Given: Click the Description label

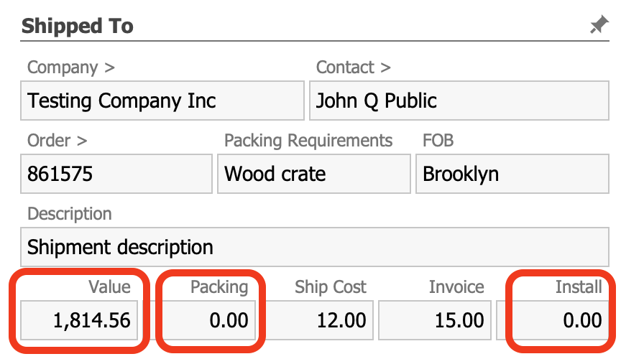Looking at the screenshot, I should (69, 214).
